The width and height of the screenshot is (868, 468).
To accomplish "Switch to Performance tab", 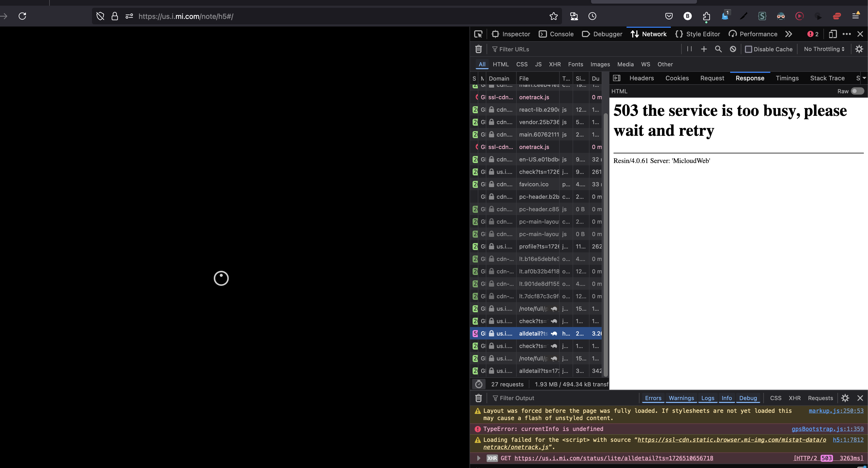I will click(753, 34).
